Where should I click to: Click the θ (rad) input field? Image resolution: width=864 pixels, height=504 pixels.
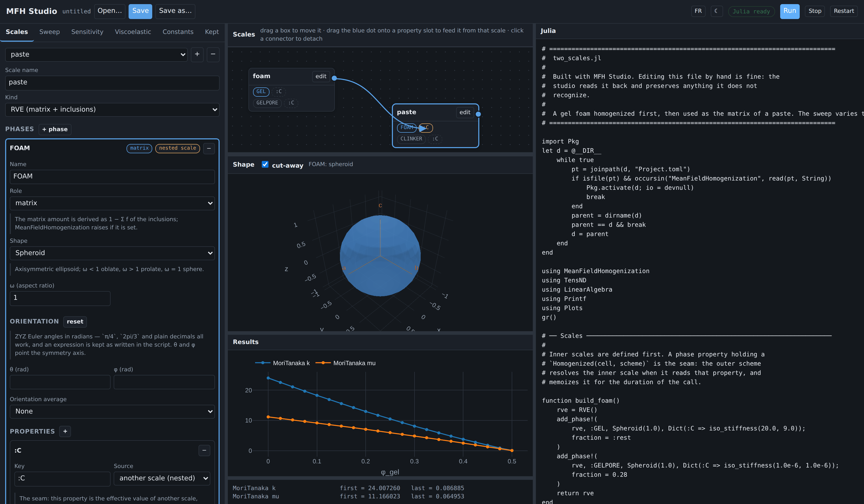click(x=60, y=382)
